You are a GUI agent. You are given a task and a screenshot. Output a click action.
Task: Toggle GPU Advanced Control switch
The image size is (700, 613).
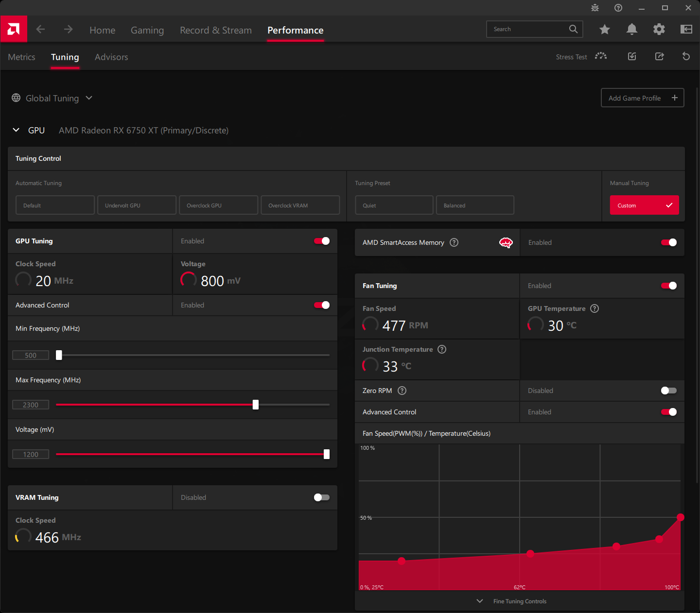pyautogui.click(x=322, y=305)
